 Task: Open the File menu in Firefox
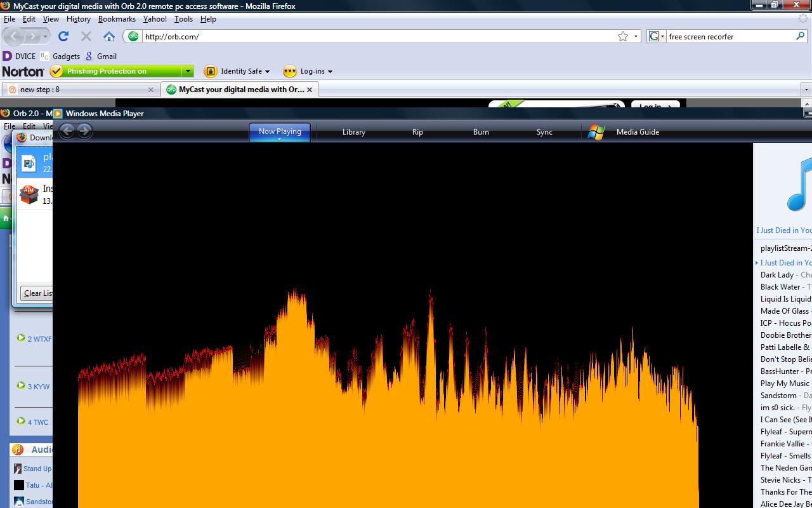click(x=9, y=19)
